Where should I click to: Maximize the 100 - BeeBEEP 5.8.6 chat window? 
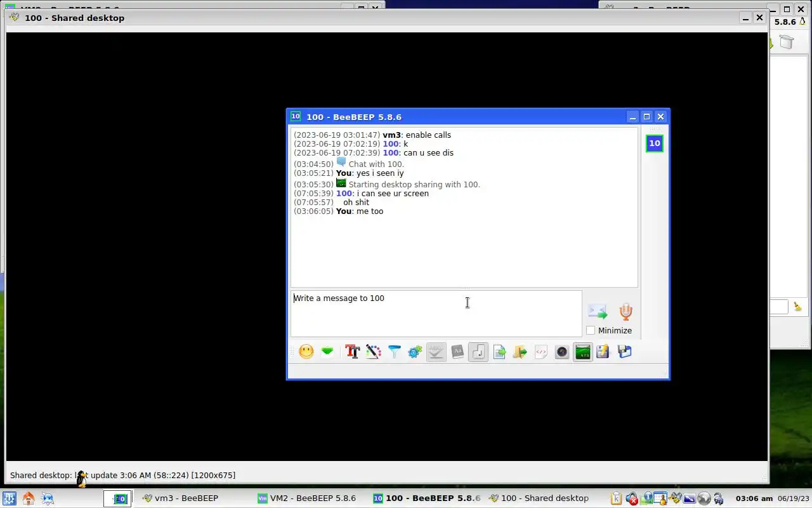[x=646, y=117]
